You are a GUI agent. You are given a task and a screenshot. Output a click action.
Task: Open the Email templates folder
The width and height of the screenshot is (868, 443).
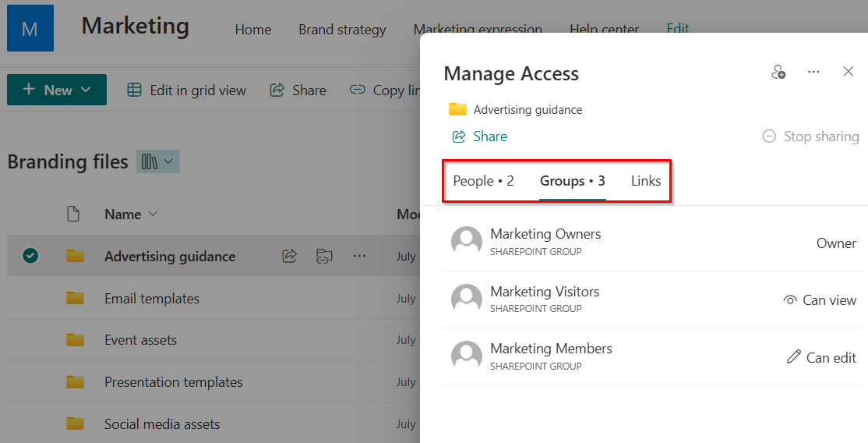[152, 298]
